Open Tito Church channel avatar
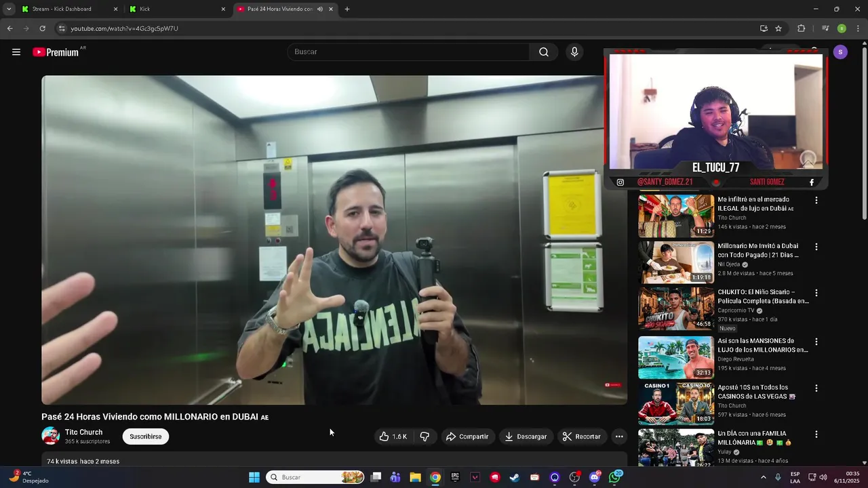The height and width of the screenshot is (488, 868). 51,436
